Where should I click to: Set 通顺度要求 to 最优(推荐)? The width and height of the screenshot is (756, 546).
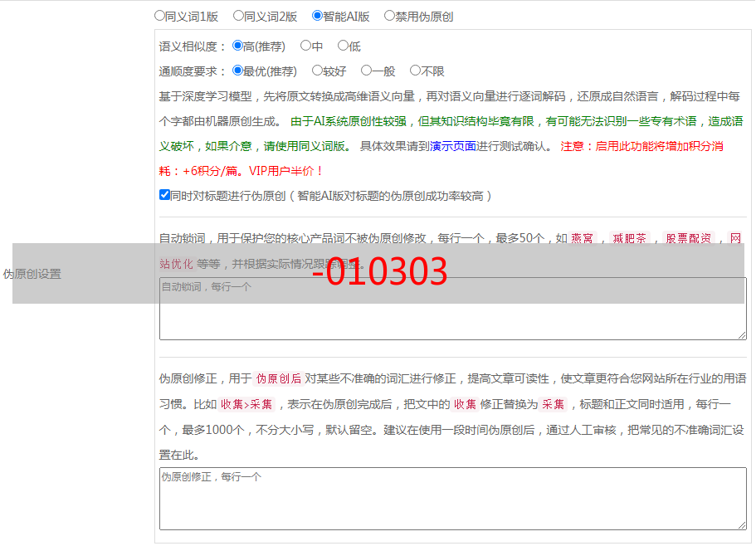[237, 71]
